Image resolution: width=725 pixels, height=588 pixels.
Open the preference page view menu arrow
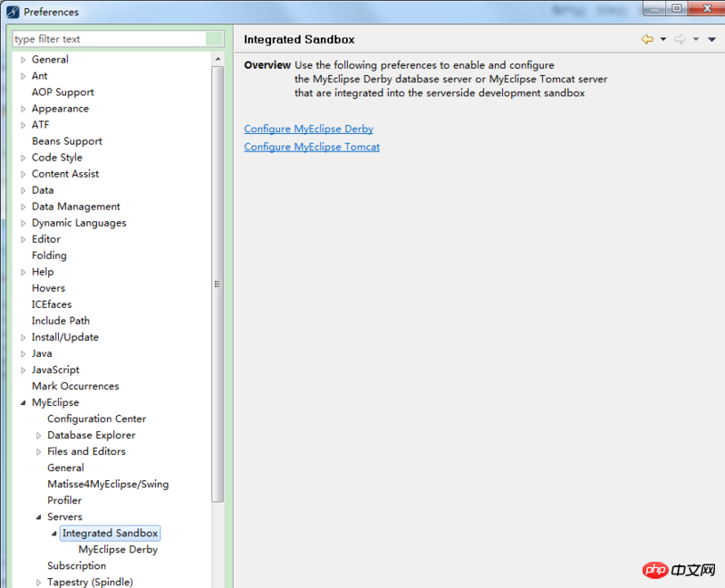[x=711, y=39]
